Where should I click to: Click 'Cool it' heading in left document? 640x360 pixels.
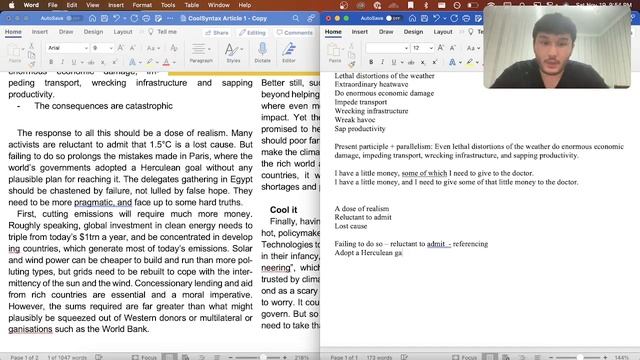coord(283,210)
